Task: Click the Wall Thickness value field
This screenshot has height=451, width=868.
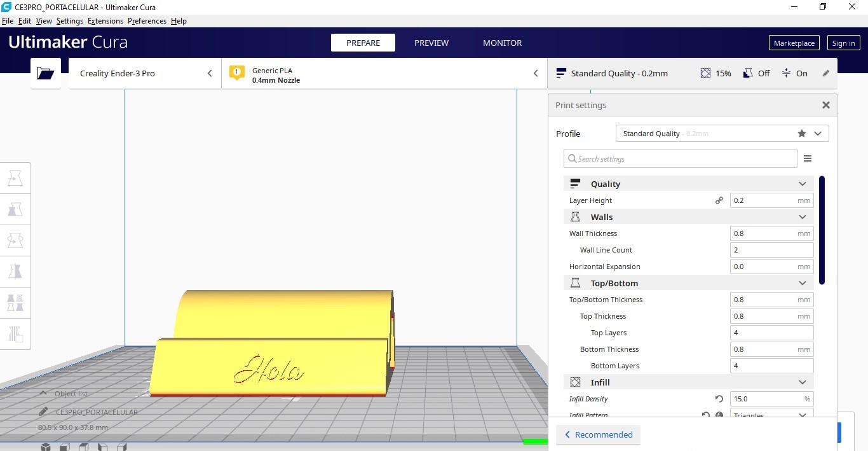Action: click(771, 233)
